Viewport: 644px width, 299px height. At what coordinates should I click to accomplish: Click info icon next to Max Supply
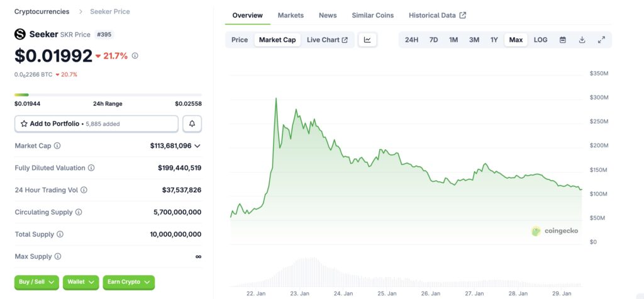click(x=57, y=256)
